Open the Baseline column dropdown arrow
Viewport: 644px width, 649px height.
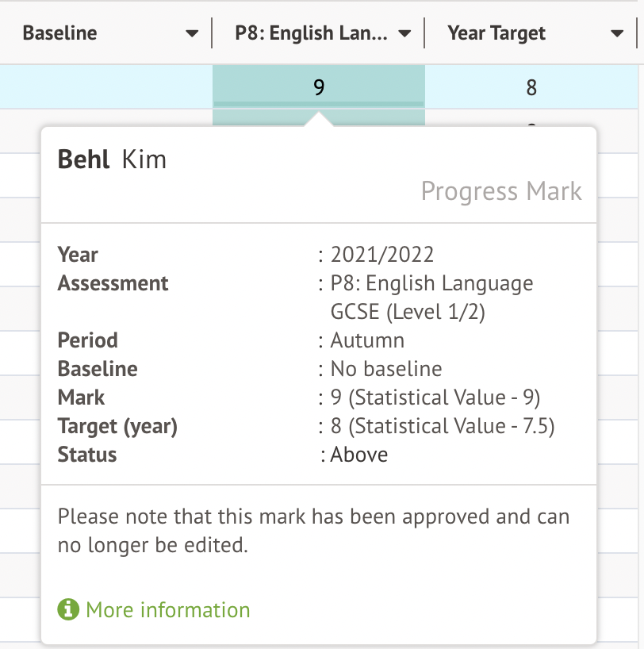coord(192,33)
